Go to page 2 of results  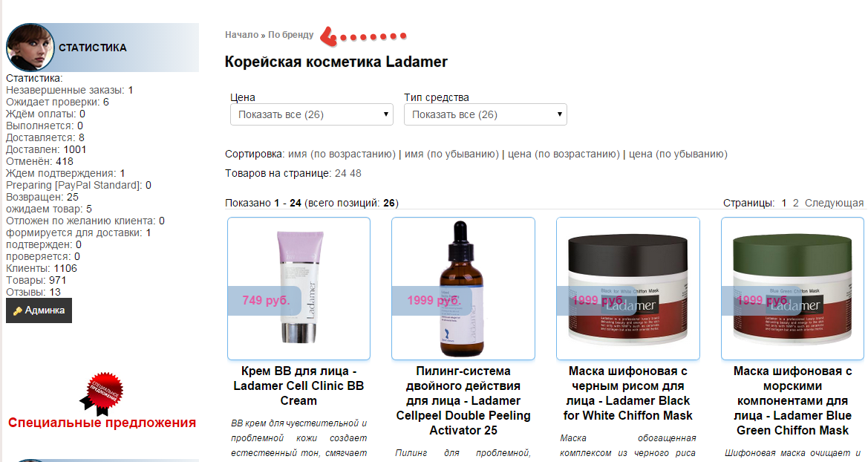[795, 204]
